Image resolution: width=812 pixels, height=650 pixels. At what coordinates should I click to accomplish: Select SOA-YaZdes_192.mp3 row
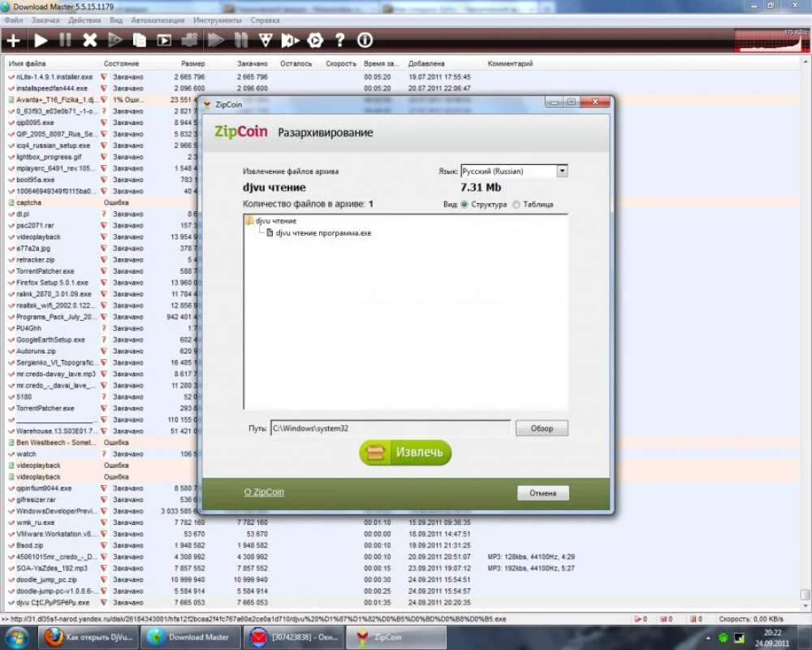404,568
